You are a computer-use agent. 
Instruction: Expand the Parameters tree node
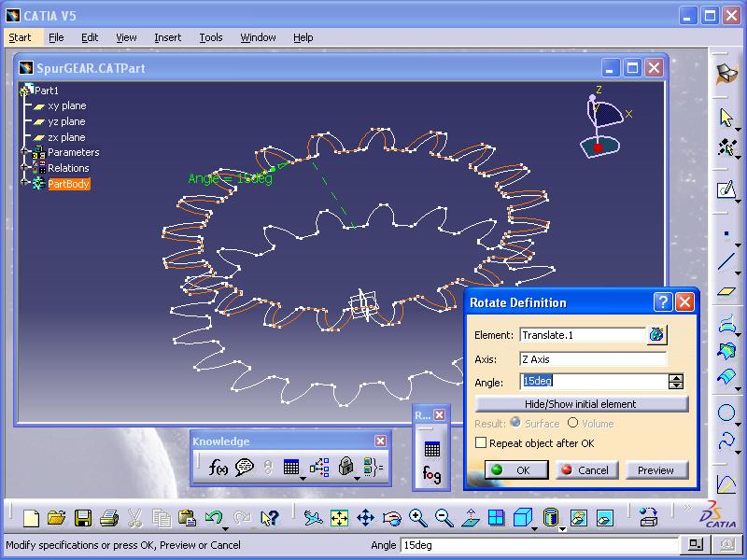coord(23,152)
